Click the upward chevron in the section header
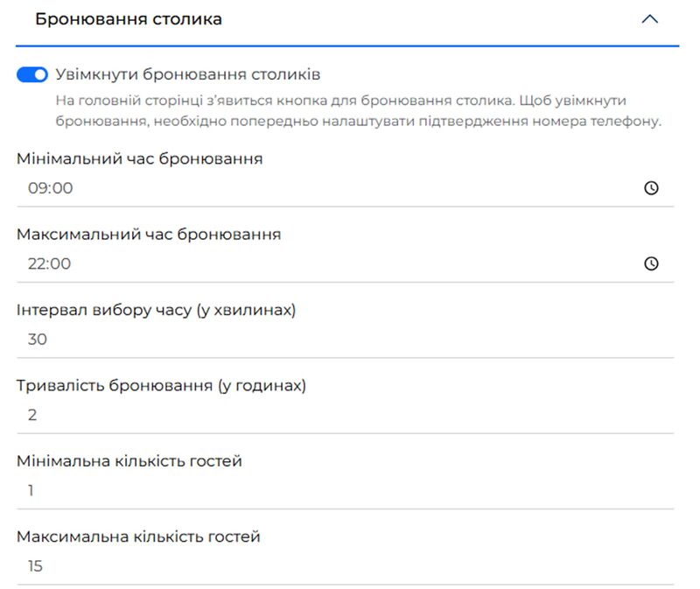This screenshot has width=700, height=589. click(647, 18)
